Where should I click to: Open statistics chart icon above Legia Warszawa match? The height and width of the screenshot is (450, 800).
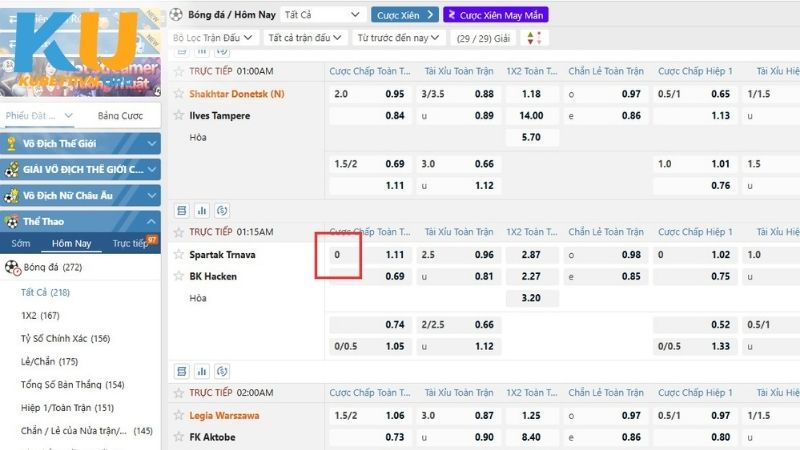tap(202, 372)
